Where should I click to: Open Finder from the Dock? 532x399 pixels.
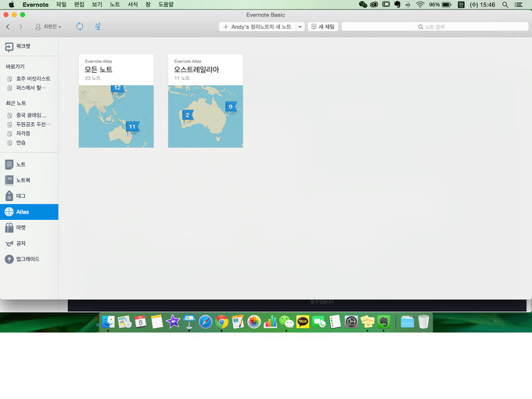click(x=108, y=322)
